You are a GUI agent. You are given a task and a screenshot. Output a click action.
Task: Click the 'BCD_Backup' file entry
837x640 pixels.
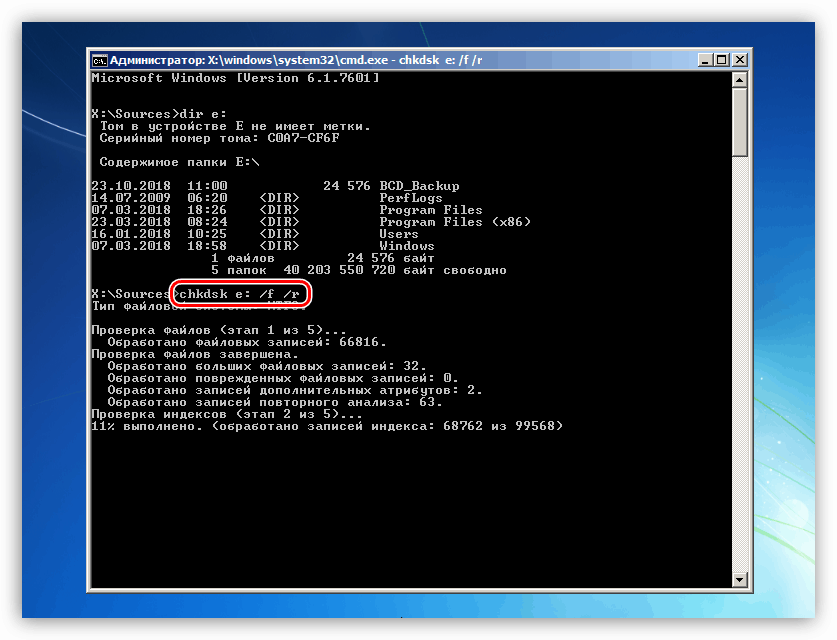(275, 186)
